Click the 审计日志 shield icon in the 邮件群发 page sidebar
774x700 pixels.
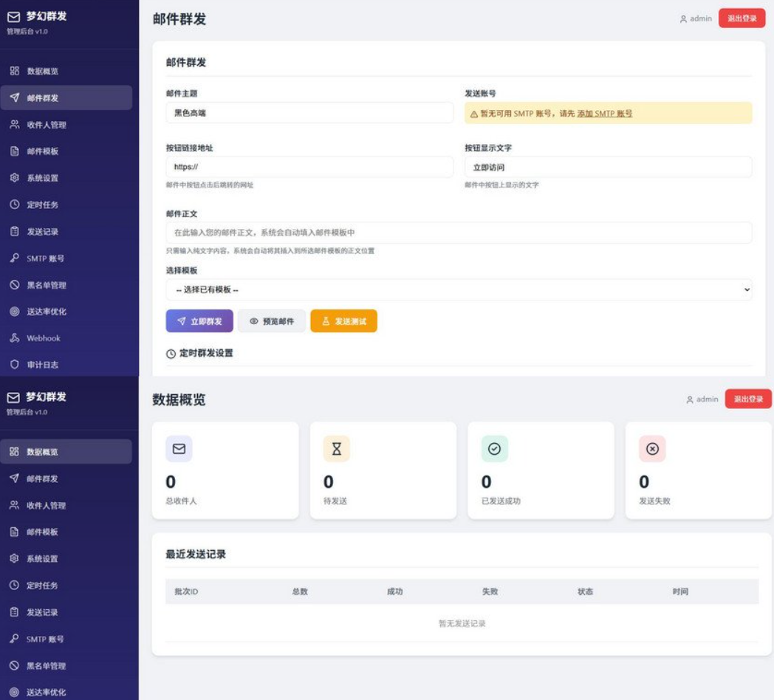point(14,364)
